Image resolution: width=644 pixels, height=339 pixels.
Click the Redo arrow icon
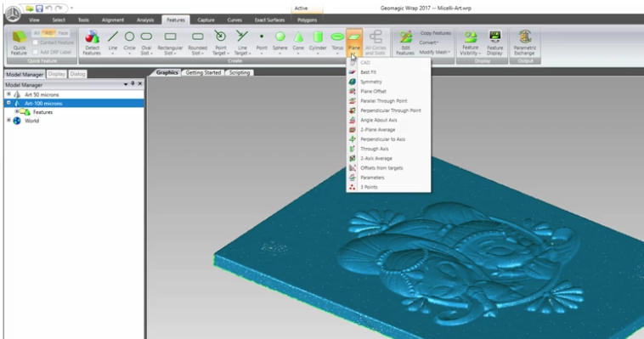pyautogui.click(x=59, y=8)
